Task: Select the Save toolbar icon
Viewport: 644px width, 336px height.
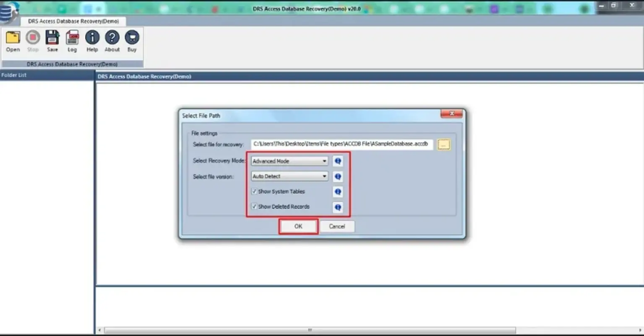Action: point(52,40)
